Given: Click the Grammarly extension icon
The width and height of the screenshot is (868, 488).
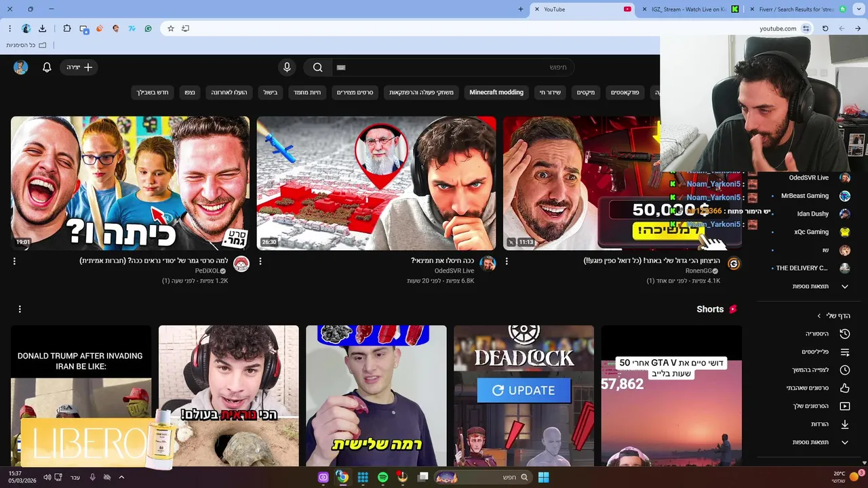Looking at the screenshot, I should pos(148,28).
